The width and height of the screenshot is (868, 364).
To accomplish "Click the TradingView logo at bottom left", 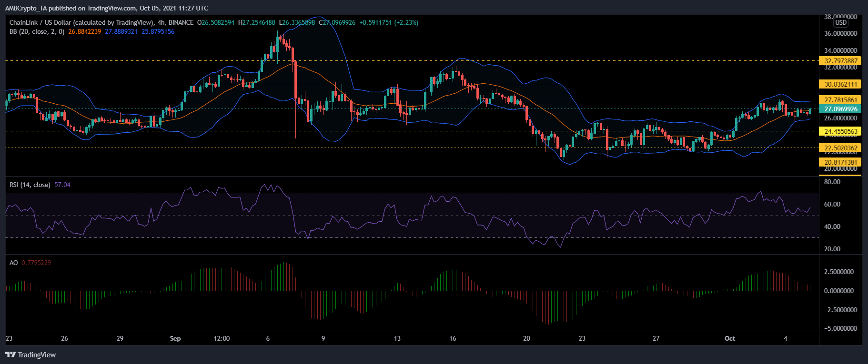I will tap(30, 354).
